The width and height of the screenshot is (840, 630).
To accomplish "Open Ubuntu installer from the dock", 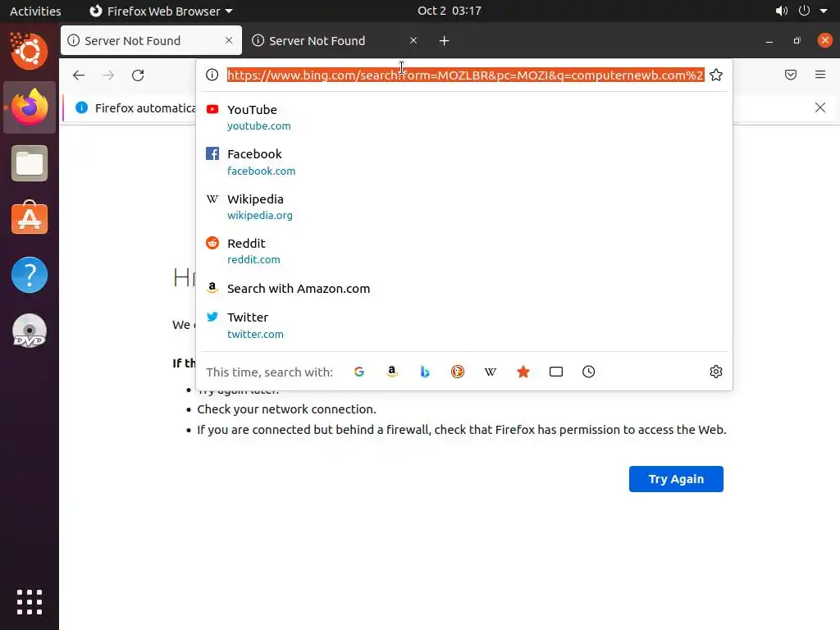I will coord(30,52).
